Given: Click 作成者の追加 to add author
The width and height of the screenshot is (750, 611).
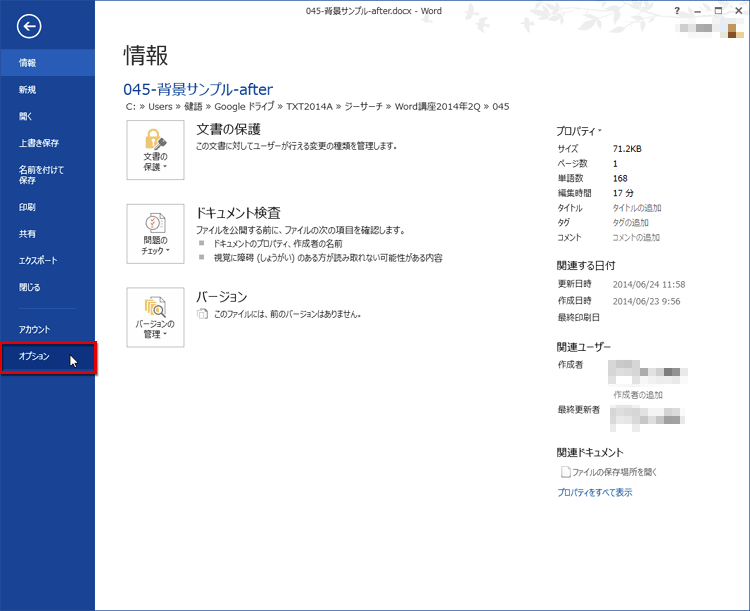Looking at the screenshot, I should click(x=638, y=395).
